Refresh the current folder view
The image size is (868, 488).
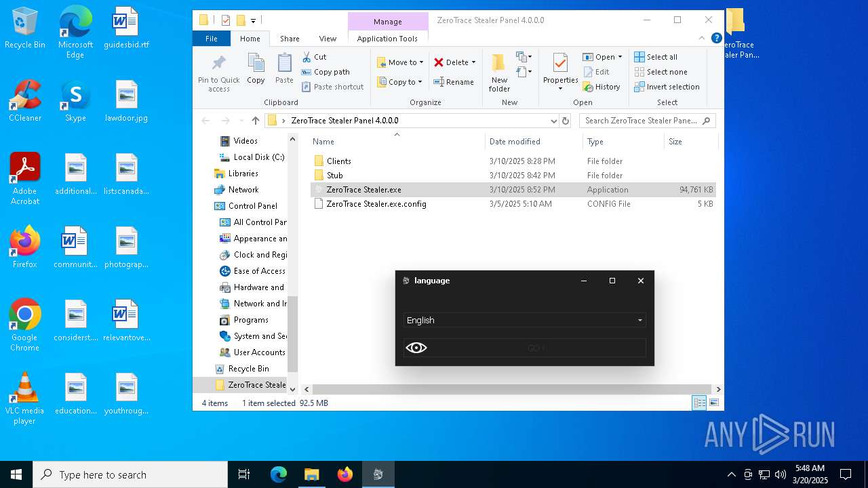pyautogui.click(x=566, y=121)
